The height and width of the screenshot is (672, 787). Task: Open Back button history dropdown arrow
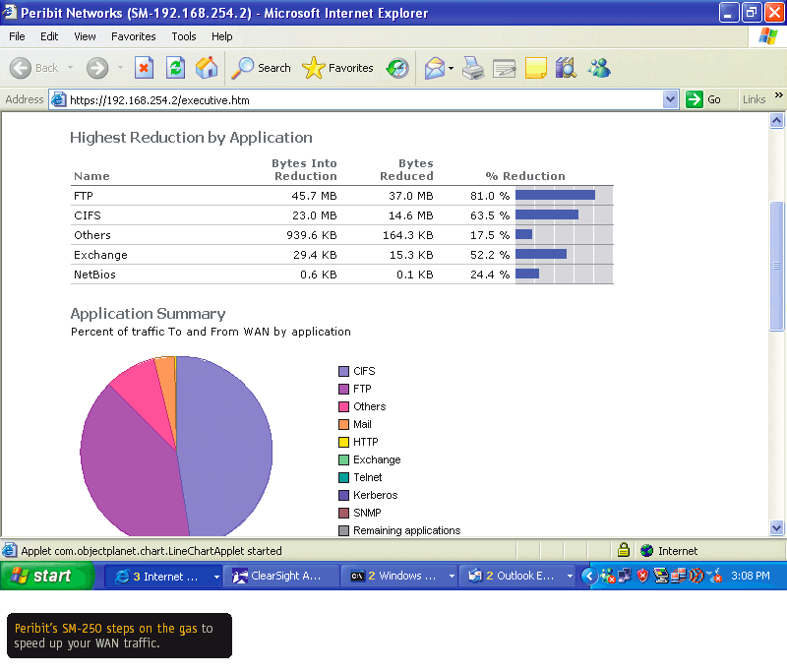(x=70, y=68)
